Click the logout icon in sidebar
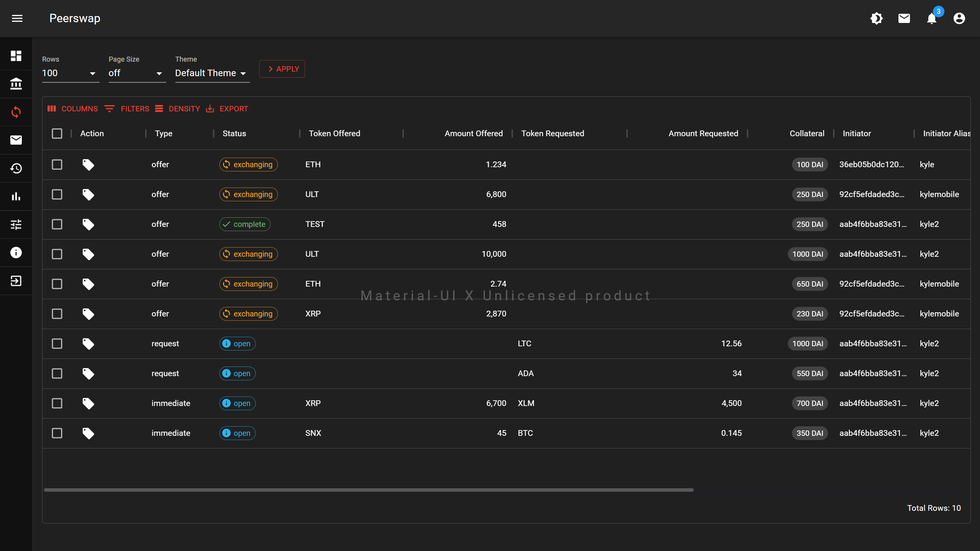This screenshot has height=551, width=980. coord(16,281)
